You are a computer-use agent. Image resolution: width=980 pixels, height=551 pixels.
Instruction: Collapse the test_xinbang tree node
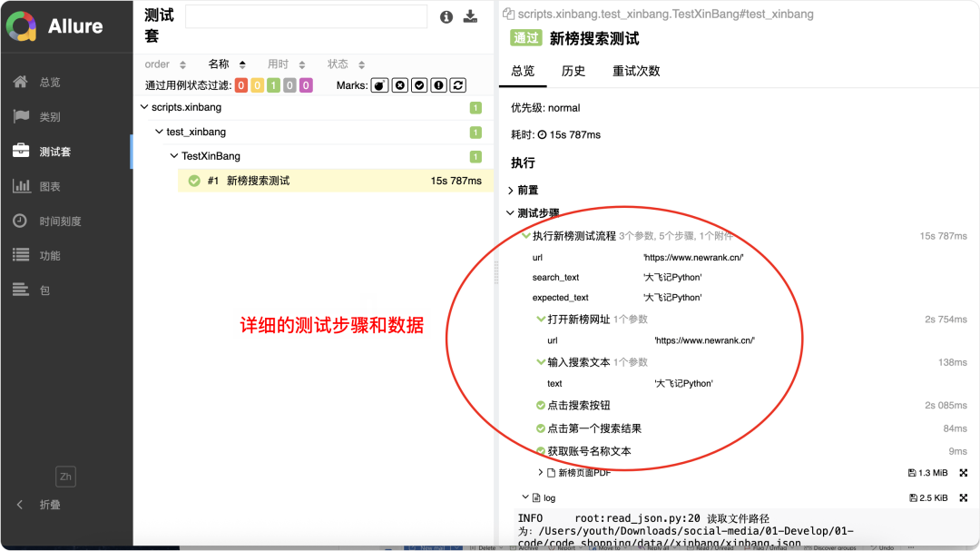(160, 132)
